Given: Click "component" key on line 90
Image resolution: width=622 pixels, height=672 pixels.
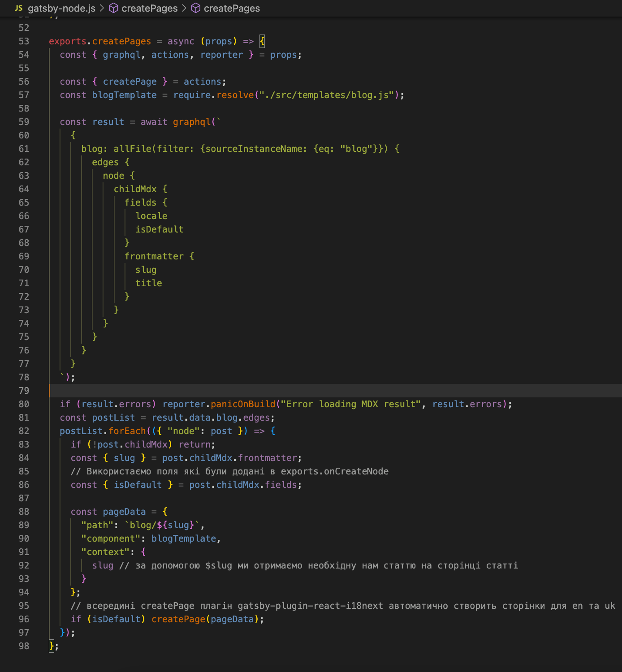Looking at the screenshot, I should point(111,538).
